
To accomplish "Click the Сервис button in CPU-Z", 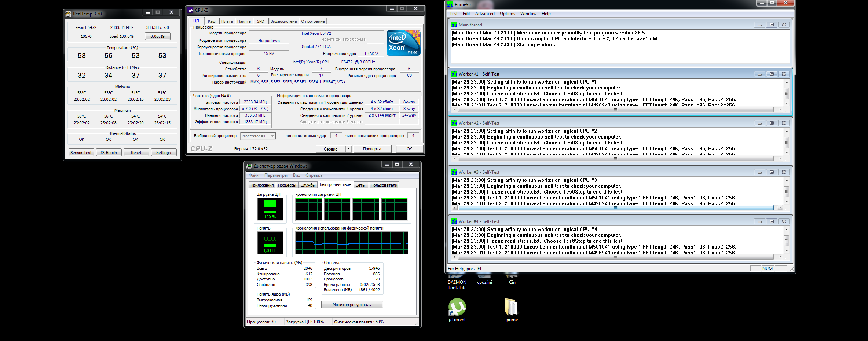I will pos(331,149).
